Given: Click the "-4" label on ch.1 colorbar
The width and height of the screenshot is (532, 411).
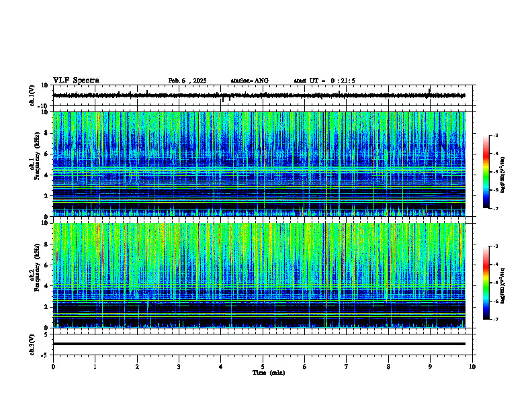Looking at the screenshot, I should (x=495, y=154).
